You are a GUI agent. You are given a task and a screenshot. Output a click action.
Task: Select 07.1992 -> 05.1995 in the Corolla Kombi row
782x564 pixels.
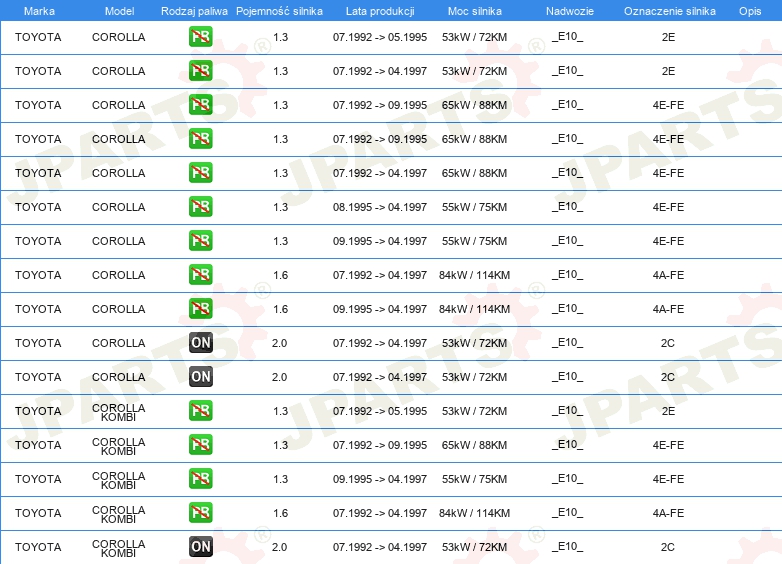(x=380, y=411)
